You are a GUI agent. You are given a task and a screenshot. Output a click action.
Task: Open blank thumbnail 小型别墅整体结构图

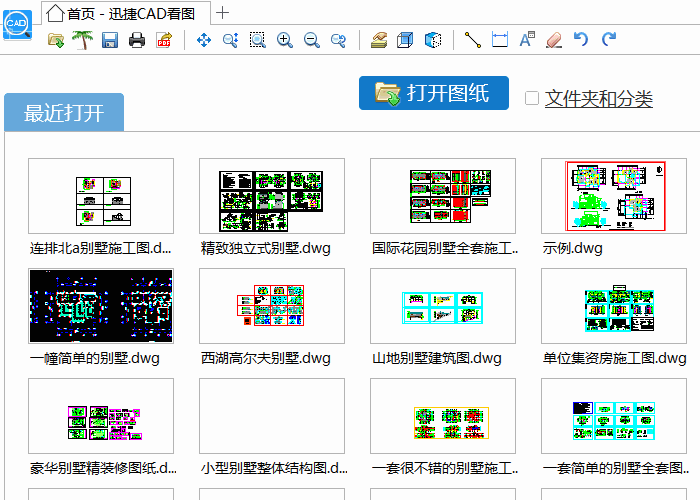click(272, 416)
